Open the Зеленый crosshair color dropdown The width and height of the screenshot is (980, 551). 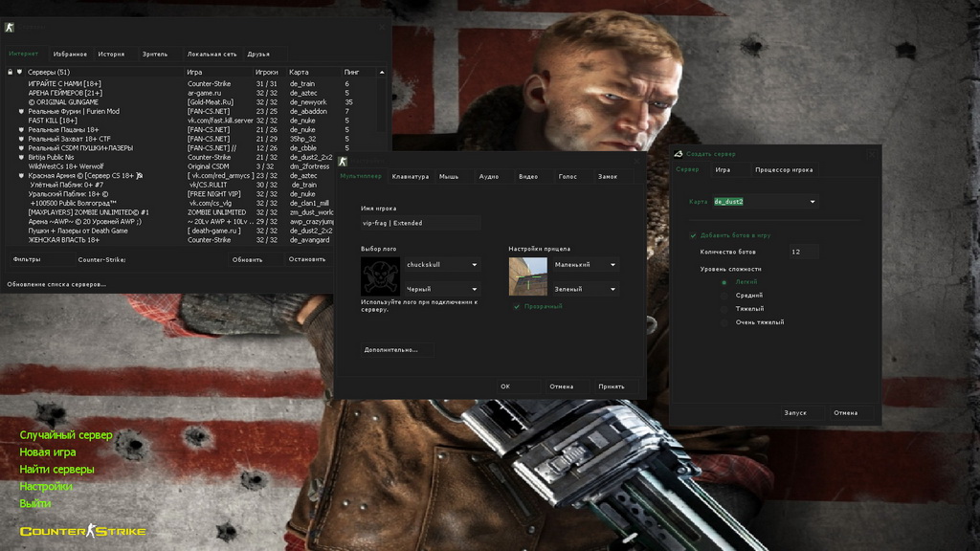point(586,289)
